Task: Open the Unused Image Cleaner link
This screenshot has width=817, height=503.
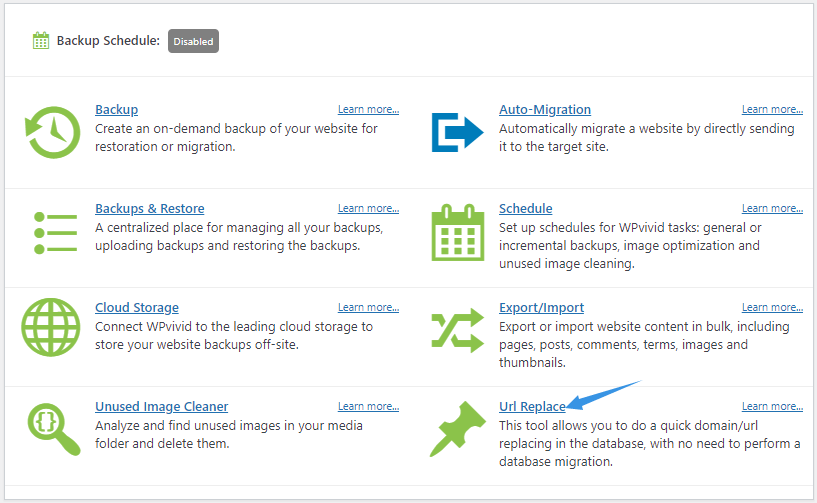Action: pyautogui.click(x=162, y=407)
